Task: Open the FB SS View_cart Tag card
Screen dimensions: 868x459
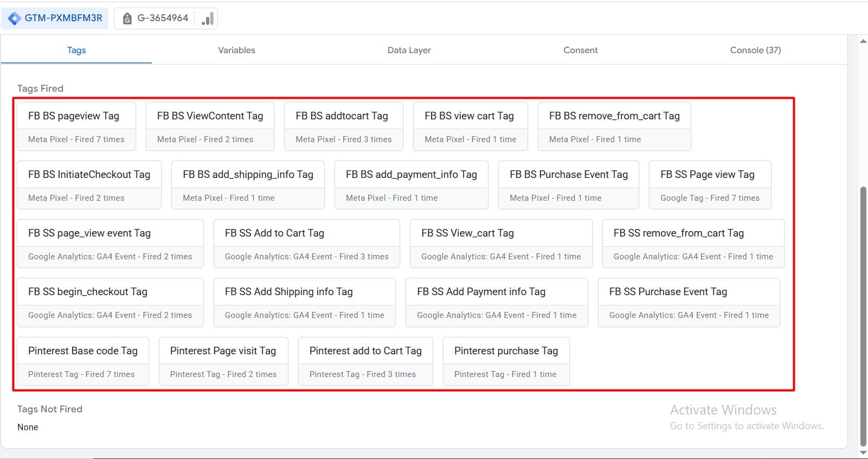Action: 501,244
